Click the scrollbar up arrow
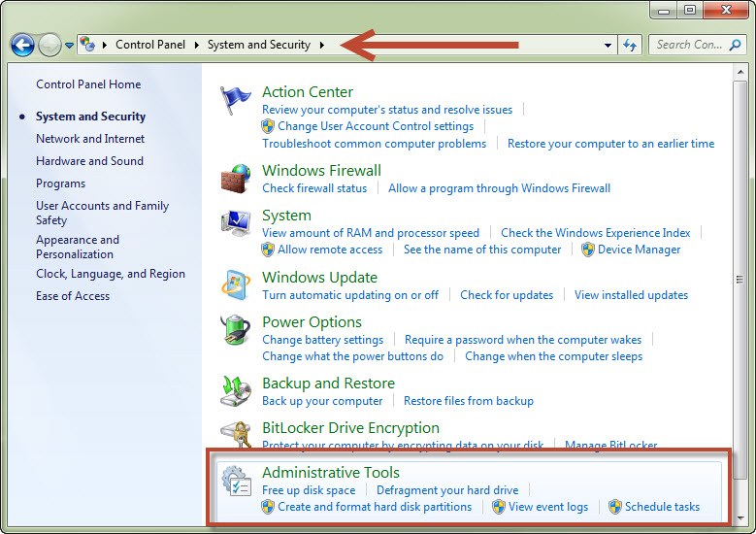The image size is (756, 534). point(740,73)
